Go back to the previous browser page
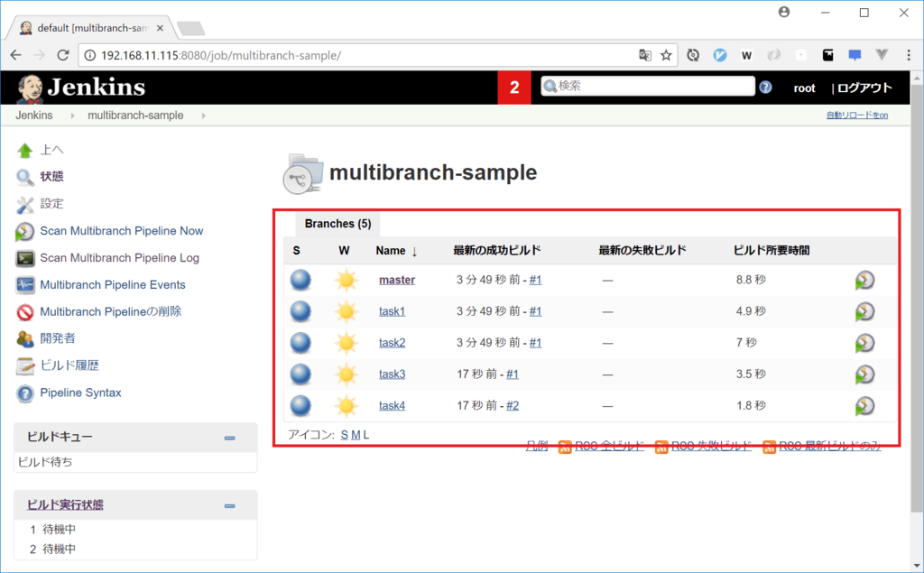The image size is (924, 573). 16,55
